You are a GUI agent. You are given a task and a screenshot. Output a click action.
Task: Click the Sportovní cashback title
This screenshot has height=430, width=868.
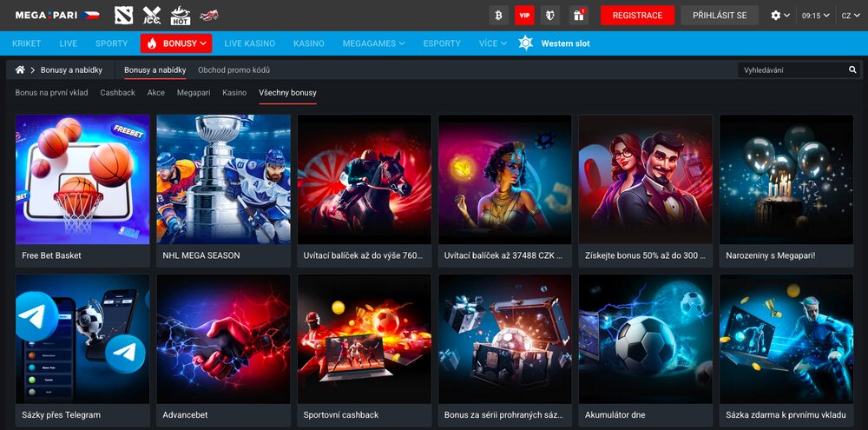click(341, 415)
